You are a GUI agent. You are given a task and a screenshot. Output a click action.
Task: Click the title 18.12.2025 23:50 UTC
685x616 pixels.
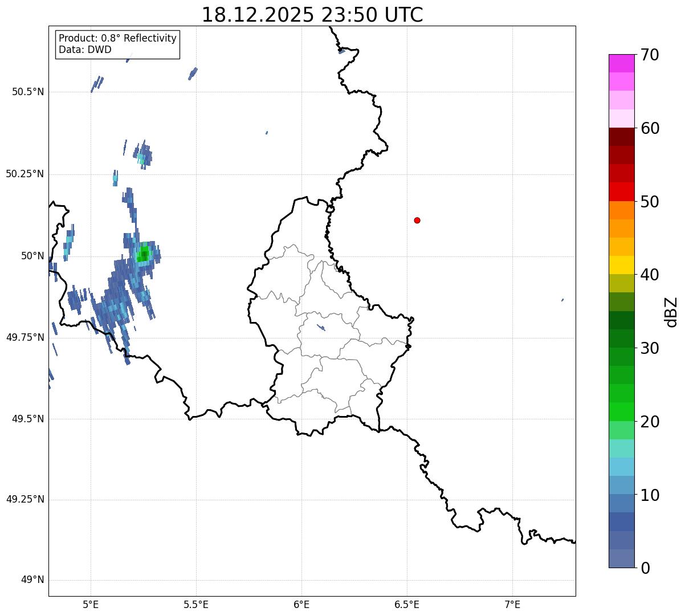(312, 14)
